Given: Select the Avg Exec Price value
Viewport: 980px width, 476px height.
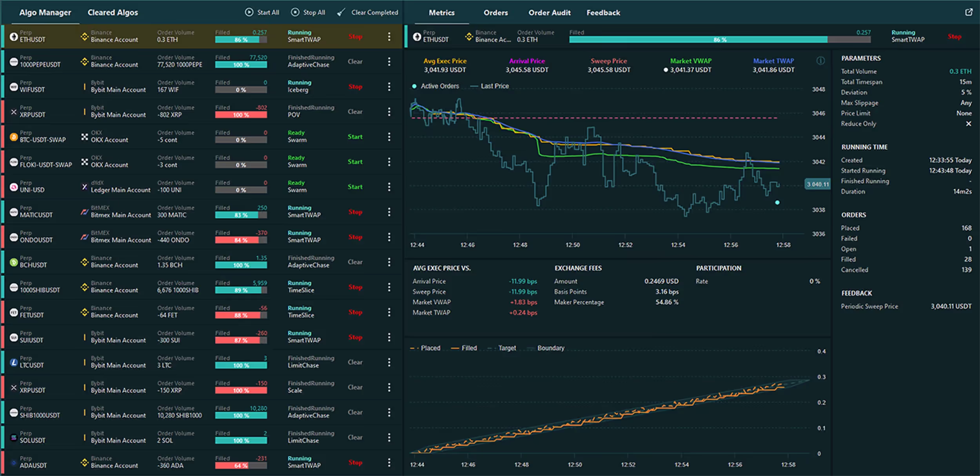Looking at the screenshot, I should (x=445, y=70).
